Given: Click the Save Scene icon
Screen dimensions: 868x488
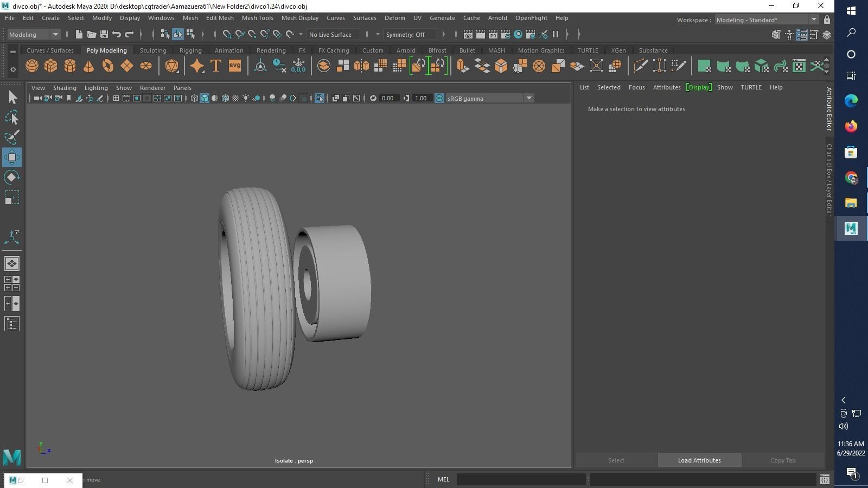Looking at the screenshot, I should 104,35.
